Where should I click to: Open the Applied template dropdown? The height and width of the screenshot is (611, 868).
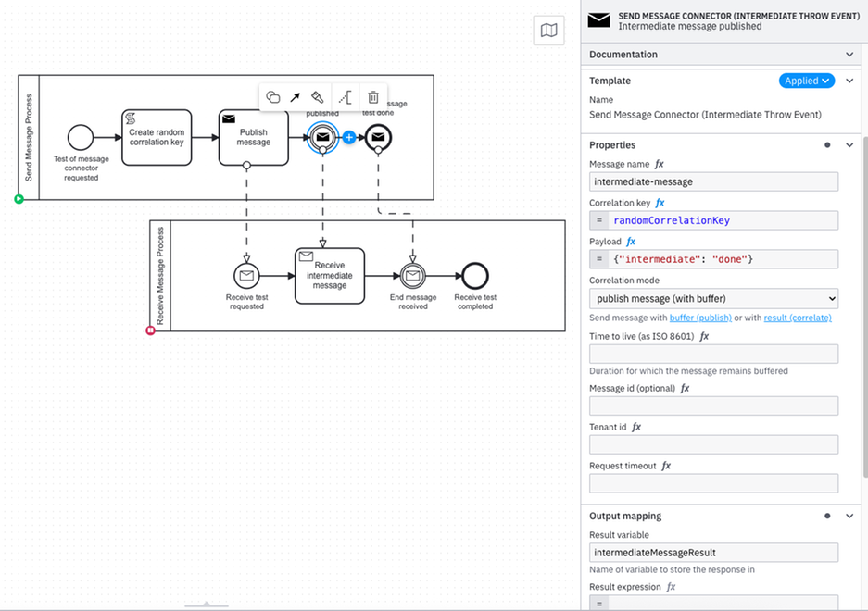(806, 81)
